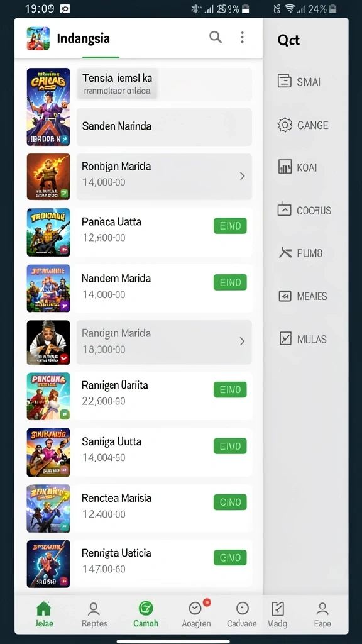The height and width of the screenshot is (644, 362).
Task: Open the Renctea Marisia game thumbnail
Action: (x=48, y=508)
